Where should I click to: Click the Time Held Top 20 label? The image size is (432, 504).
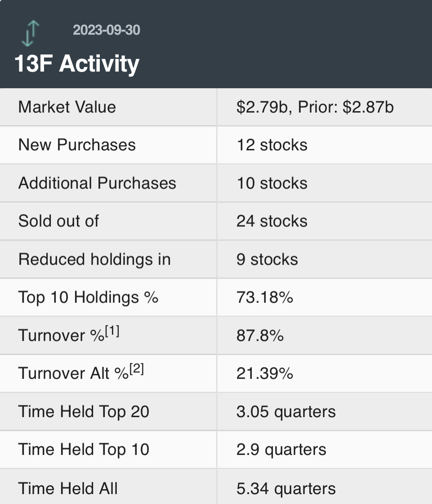coord(84,411)
